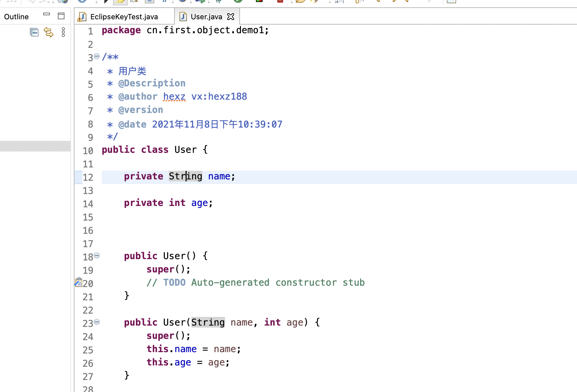
Task: Select the highlighted row in Outline panel
Action: [x=35, y=146]
